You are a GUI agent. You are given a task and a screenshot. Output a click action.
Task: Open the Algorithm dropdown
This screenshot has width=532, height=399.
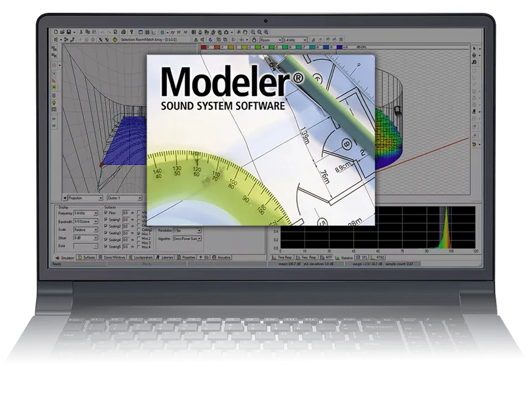pos(187,238)
